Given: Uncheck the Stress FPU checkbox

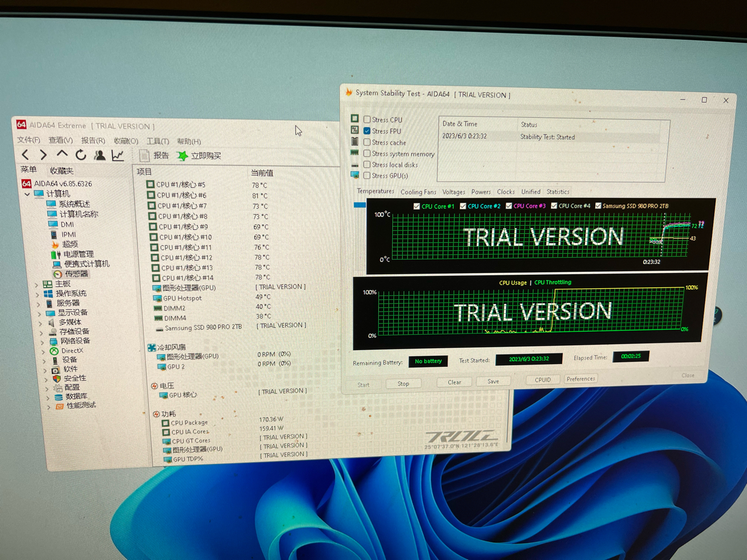Looking at the screenshot, I should pos(367,131).
